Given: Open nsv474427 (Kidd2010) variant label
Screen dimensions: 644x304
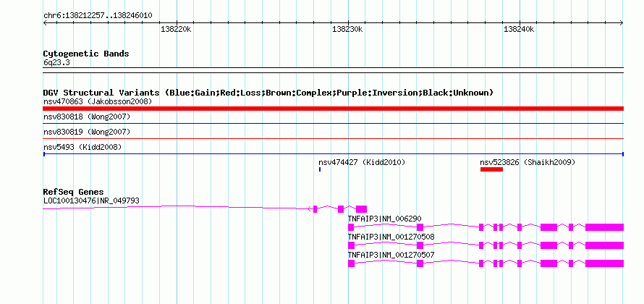Looking at the screenshot, I should tap(362, 162).
